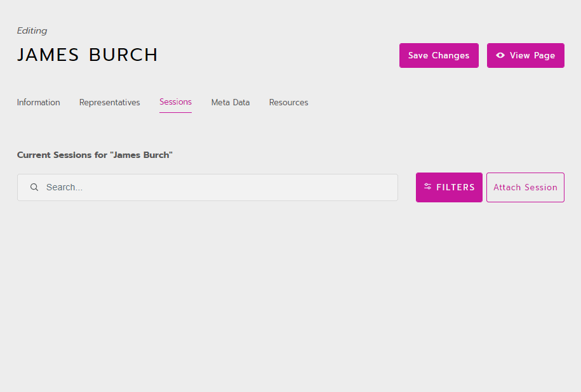Click the Current Sessions heading text
This screenshot has height=392, width=581.
coord(62,155)
